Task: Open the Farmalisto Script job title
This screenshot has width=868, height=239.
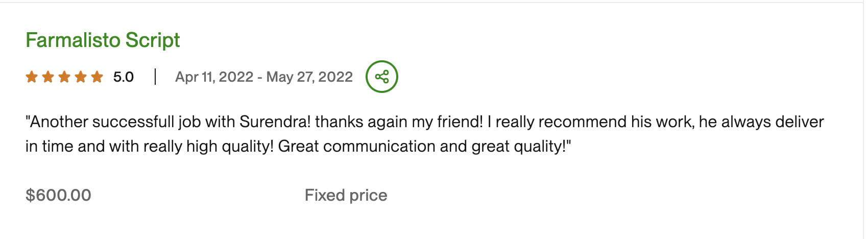Action: pos(103,40)
